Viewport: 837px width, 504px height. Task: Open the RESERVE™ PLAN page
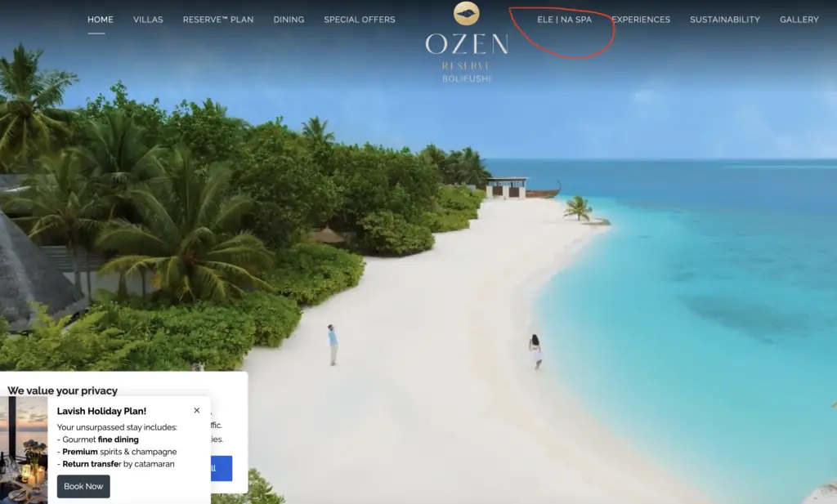coord(218,20)
